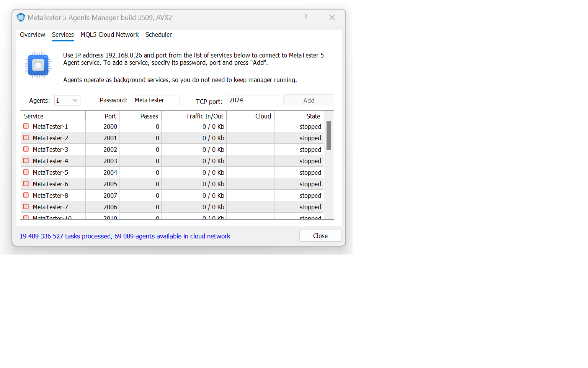Image resolution: width=588 pixels, height=368 pixels.
Task: Switch to the Overview tab
Action: coord(33,34)
